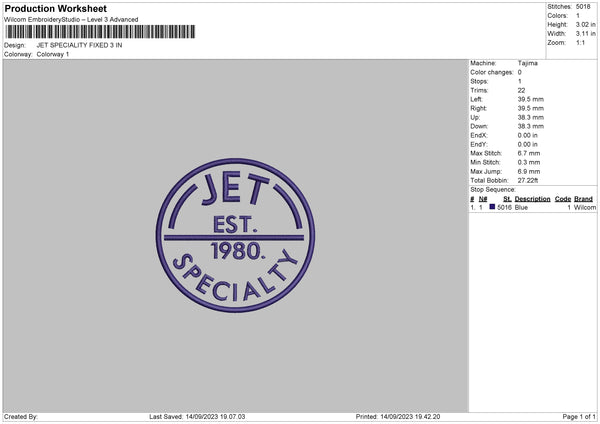Select 'Wilcom EmbroideryStudio – Level 3 Advanced' text
Screen dimensions: 600x424
coord(71,20)
